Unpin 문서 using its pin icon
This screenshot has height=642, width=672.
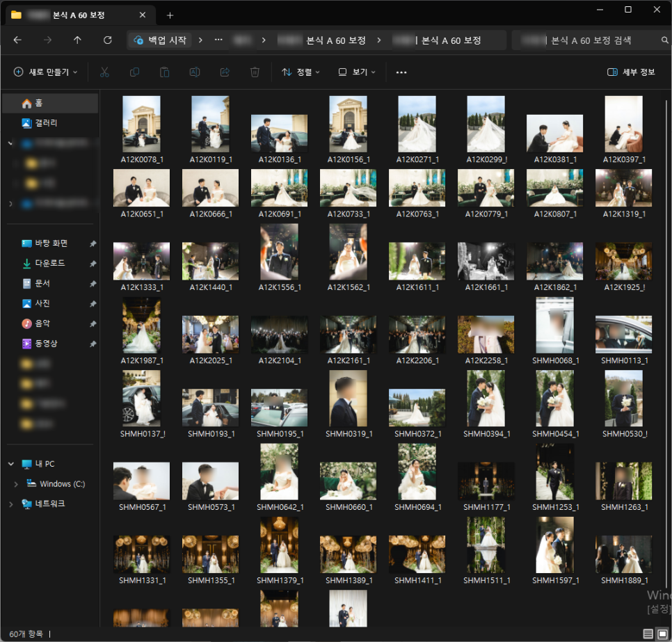coord(93,284)
